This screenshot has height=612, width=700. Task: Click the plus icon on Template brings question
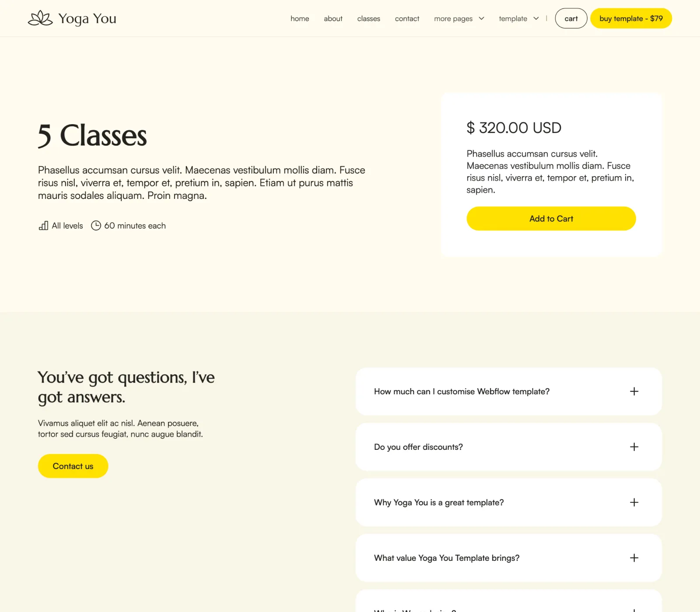(634, 558)
